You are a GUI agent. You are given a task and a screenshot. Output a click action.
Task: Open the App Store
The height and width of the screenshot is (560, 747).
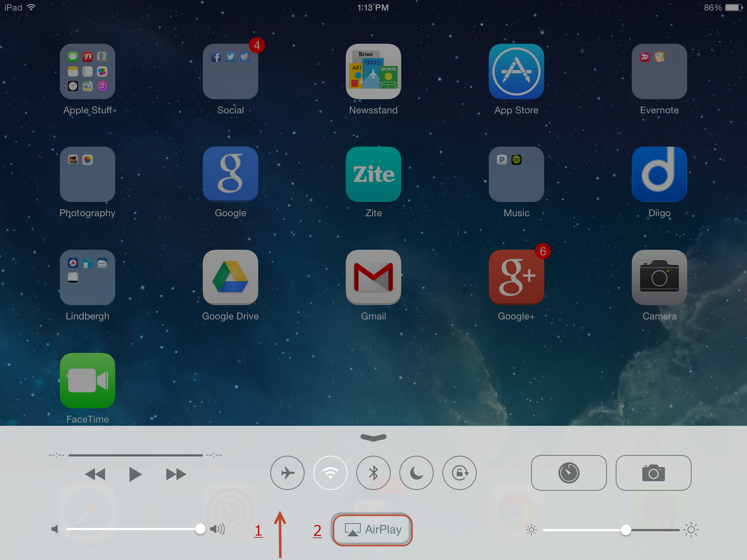tap(516, 71)
